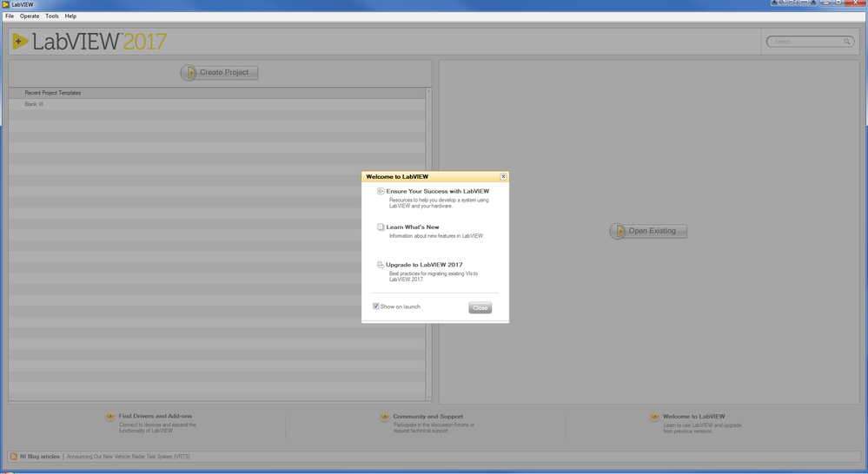Image resolution: width=868 pixels, height=474 pixels.
Task: Open the Learn What's New link
Action: (x=413, y=227)
